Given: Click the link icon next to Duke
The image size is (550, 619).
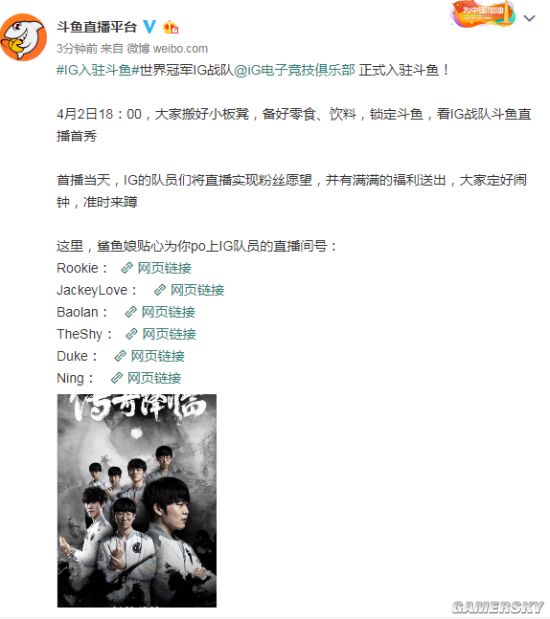Looking at the screenshot, I should click(120, 356).
